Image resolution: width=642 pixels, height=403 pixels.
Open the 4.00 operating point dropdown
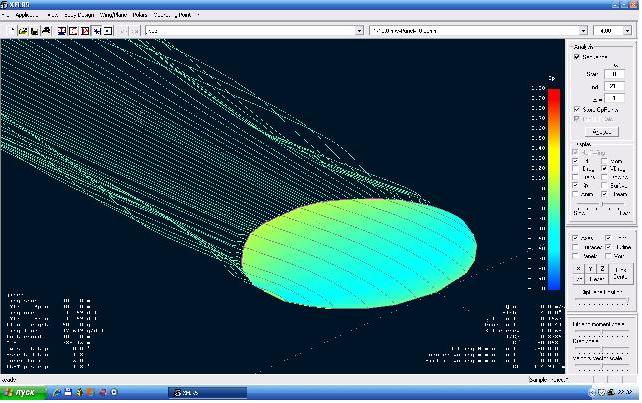pos(627,31)
